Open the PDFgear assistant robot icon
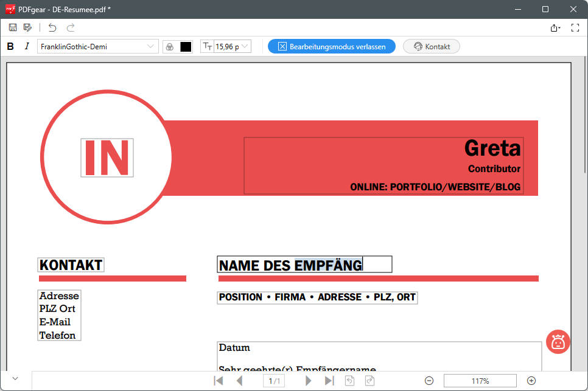 coord(558,342)
